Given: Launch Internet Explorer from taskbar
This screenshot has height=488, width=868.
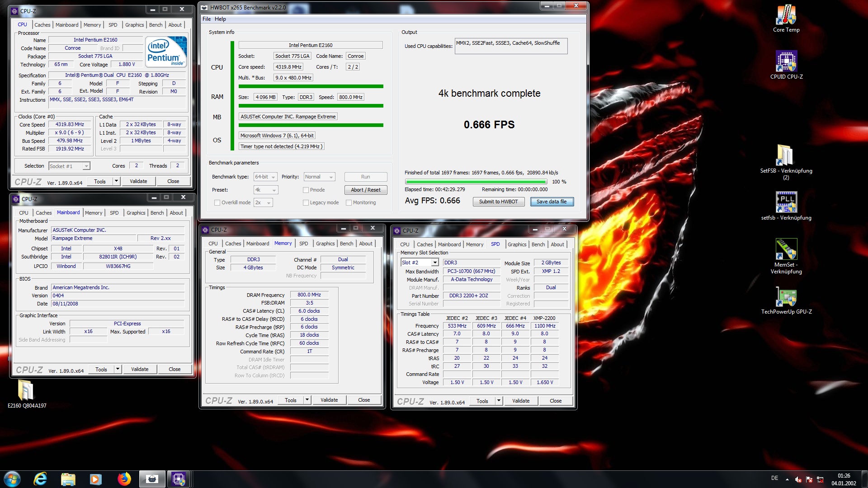Looking at the screenshot, I should (41, 479).
